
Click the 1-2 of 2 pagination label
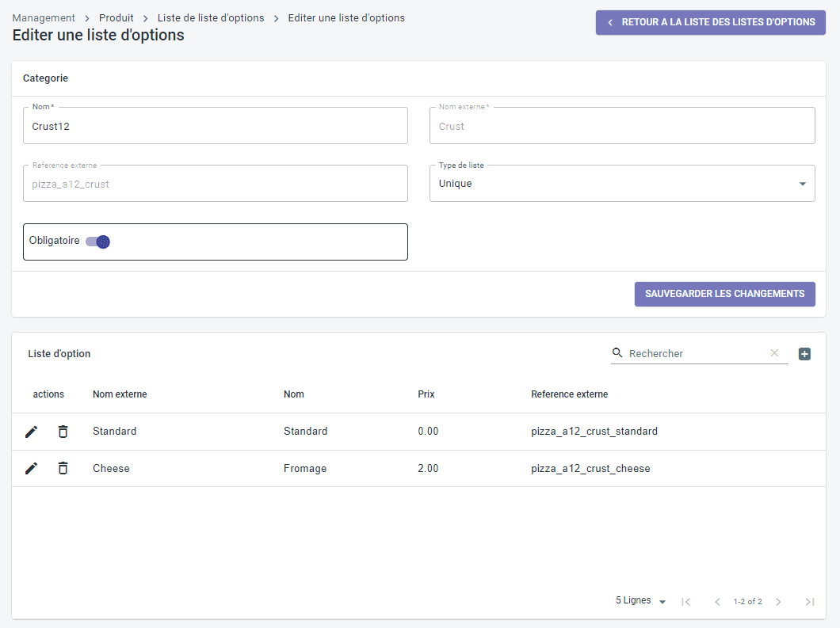coord(747,602)
